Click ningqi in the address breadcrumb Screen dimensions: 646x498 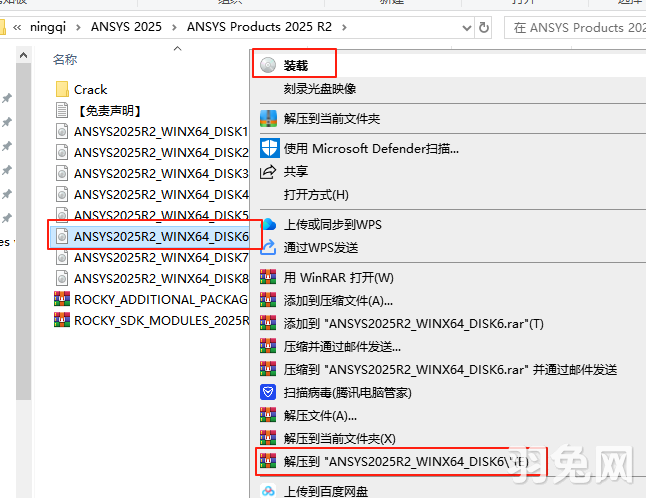[48, 27]
